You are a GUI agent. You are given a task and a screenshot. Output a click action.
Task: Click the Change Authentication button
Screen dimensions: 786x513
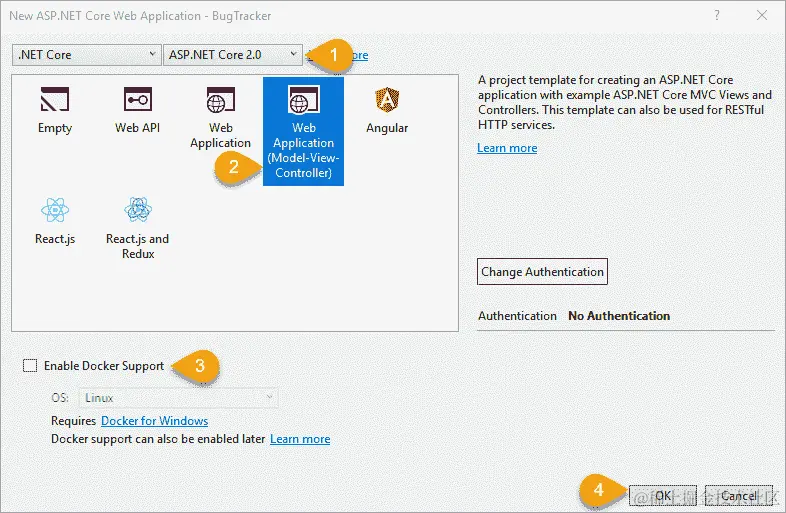[542, 271]
